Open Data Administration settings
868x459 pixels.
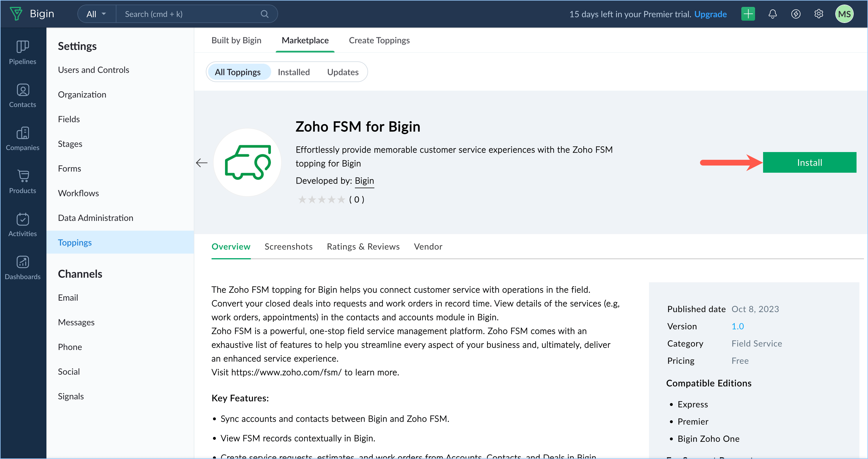(x=95, y=217)
